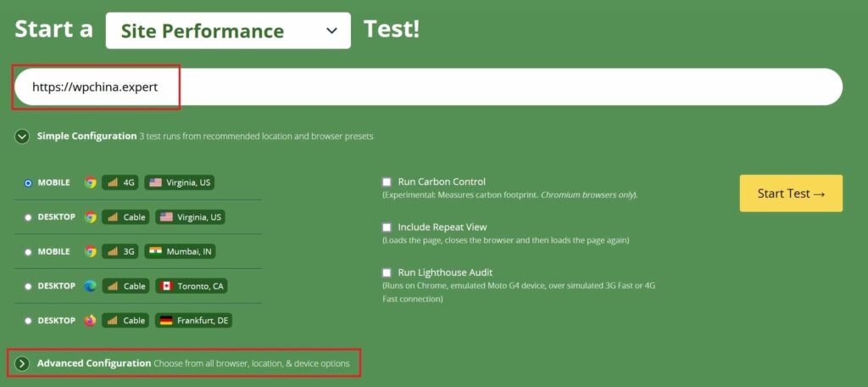Click the Run Lighthouse Audit label
The image size is (868, 387).
(445, 272)
